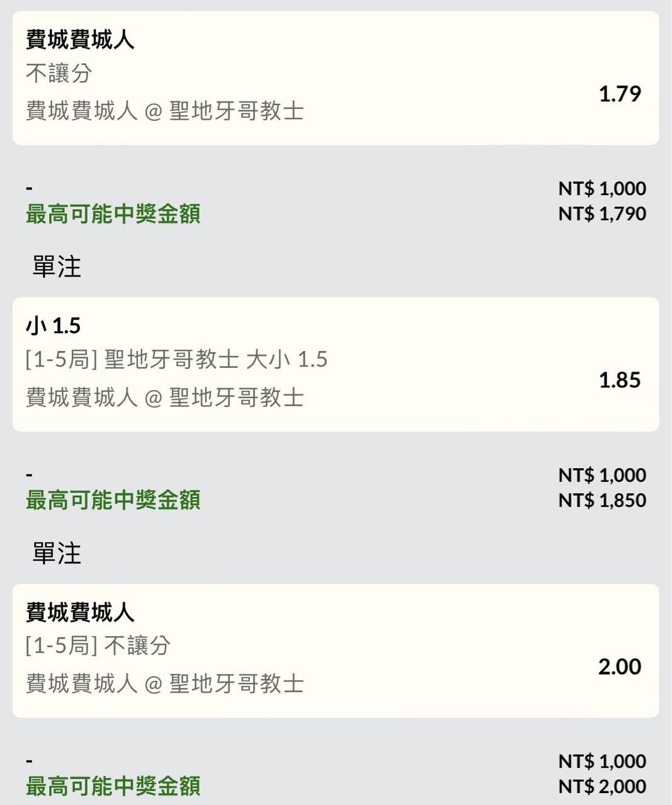Viewport: 672px width, 805px height.
Task: Click the 單注 label above the 2.00 odds card
Action: (57, 553)
